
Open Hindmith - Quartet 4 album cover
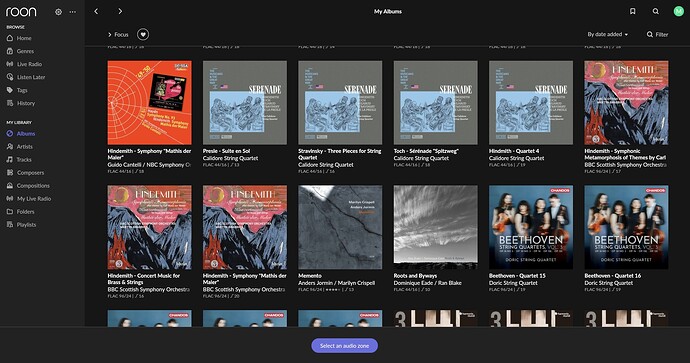tap(531, 103)
